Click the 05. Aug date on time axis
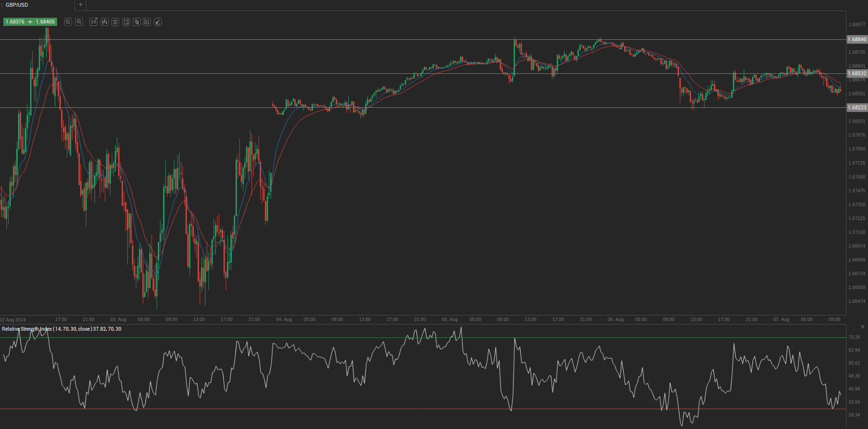The image size is (868, 429). click(450, 319)
